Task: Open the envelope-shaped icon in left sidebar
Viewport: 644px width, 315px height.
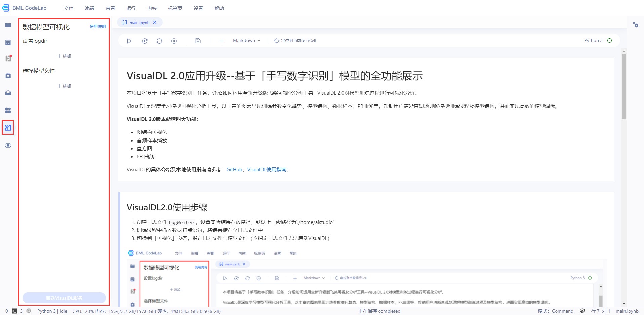Action: tap(8, 93)
